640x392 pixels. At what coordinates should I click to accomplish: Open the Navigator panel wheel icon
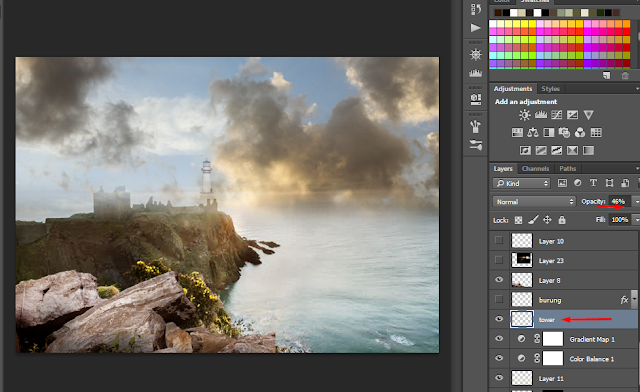[x=476, y=54]
